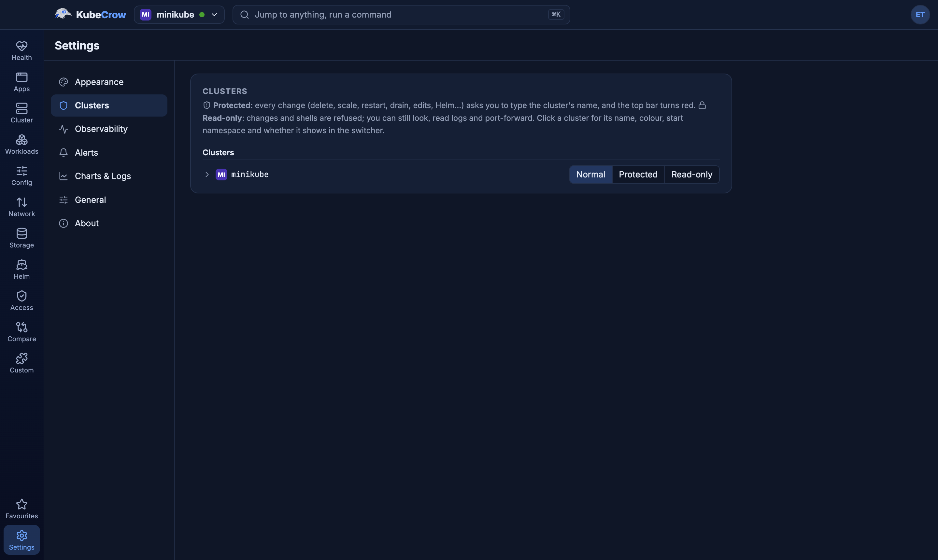This screenshot has height=560, width=938.
Task: Open Workloads in the sidebar
Action: pos(21,145)
